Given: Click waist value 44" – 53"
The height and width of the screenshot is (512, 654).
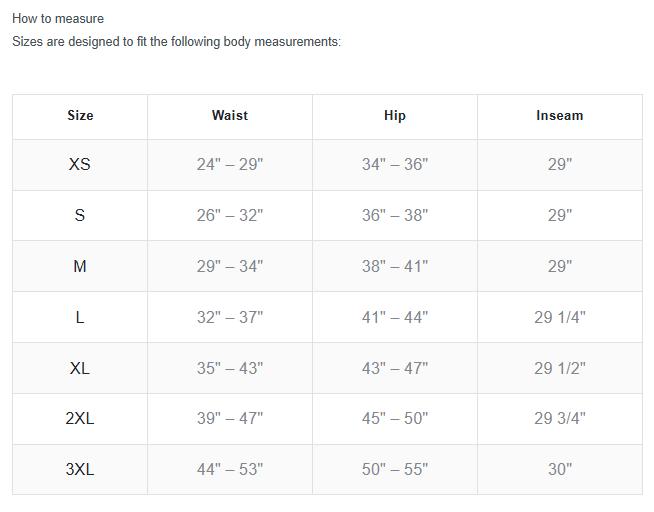Looking at the screenshot, I should click(x=230, y=469).
